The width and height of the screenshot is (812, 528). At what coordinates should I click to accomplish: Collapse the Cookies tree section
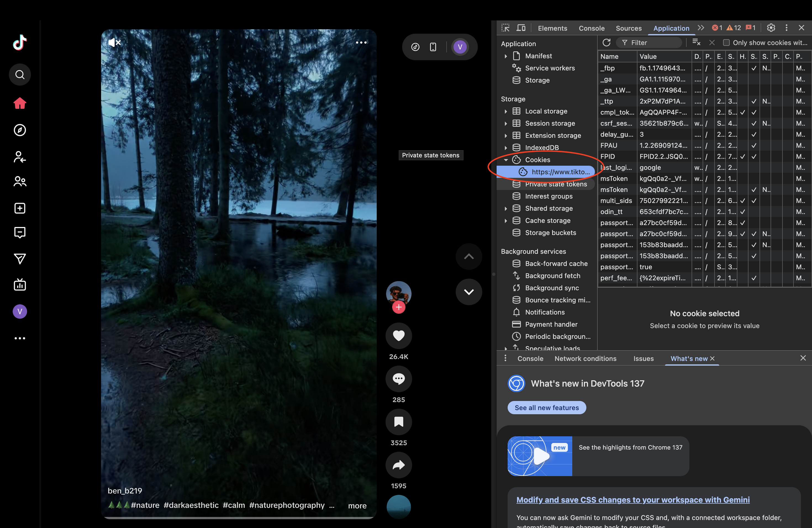[506, 160]
